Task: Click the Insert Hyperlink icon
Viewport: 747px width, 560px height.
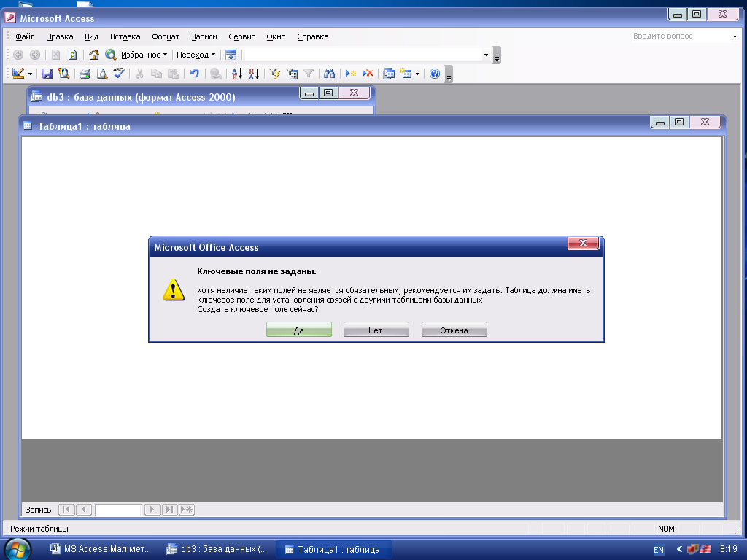Action: pos(216,74)
